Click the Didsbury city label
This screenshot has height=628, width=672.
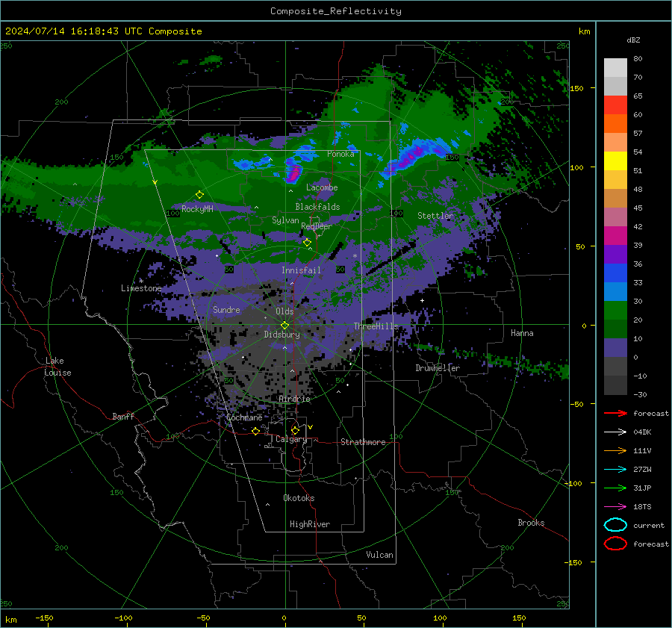(281, 335)
